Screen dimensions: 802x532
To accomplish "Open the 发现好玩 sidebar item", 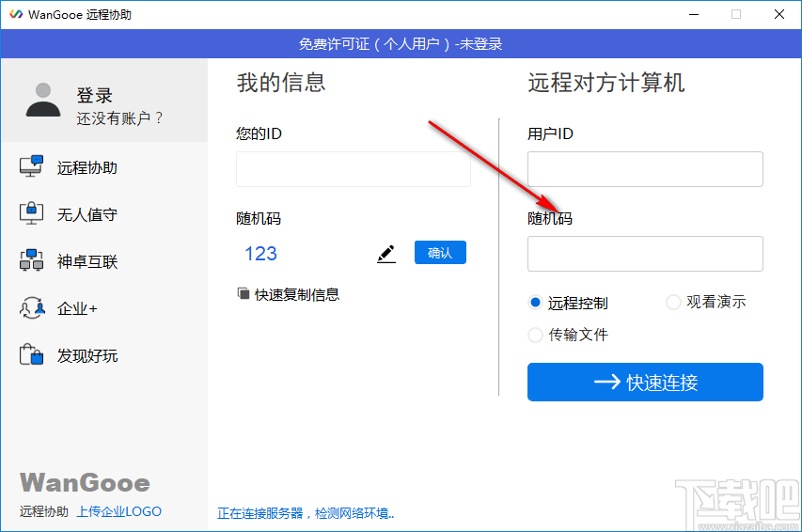I will tap(87, 356).
